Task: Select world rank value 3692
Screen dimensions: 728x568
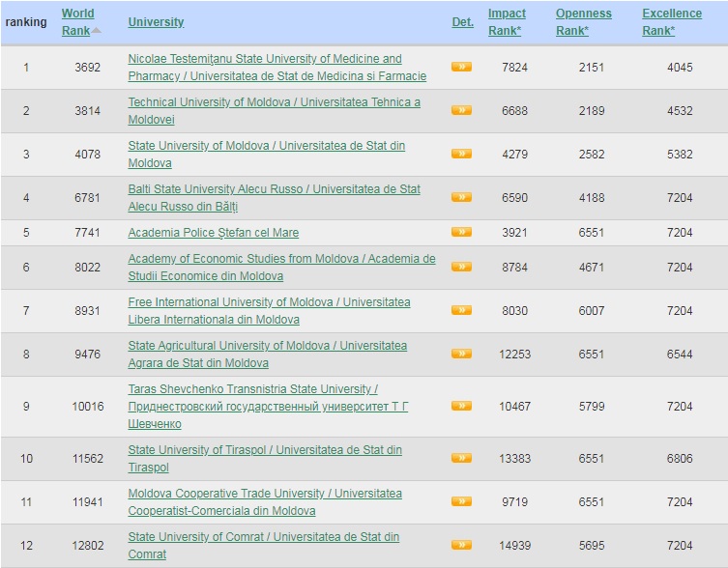Action: coord(88,68)
